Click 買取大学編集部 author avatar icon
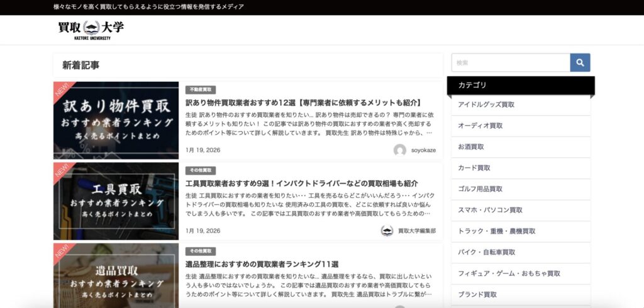This screenshot has width=644, height=308. pos(387,231)
